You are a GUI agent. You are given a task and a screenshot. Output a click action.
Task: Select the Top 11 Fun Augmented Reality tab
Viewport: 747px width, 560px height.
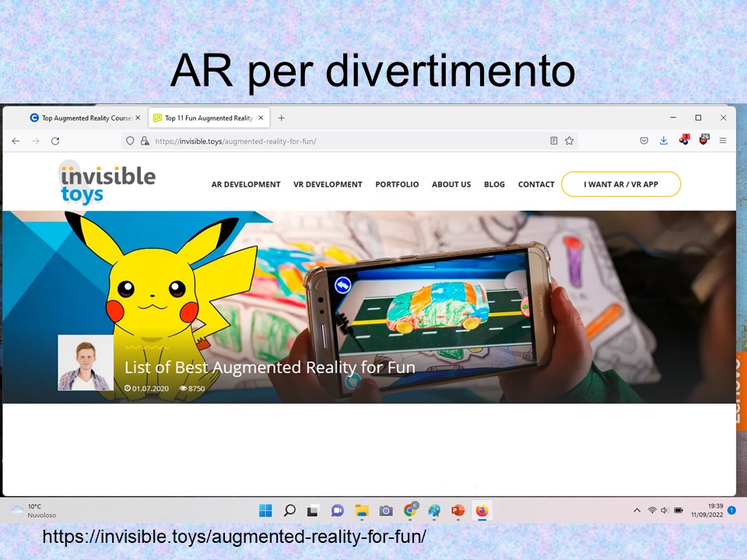(209, 117)
